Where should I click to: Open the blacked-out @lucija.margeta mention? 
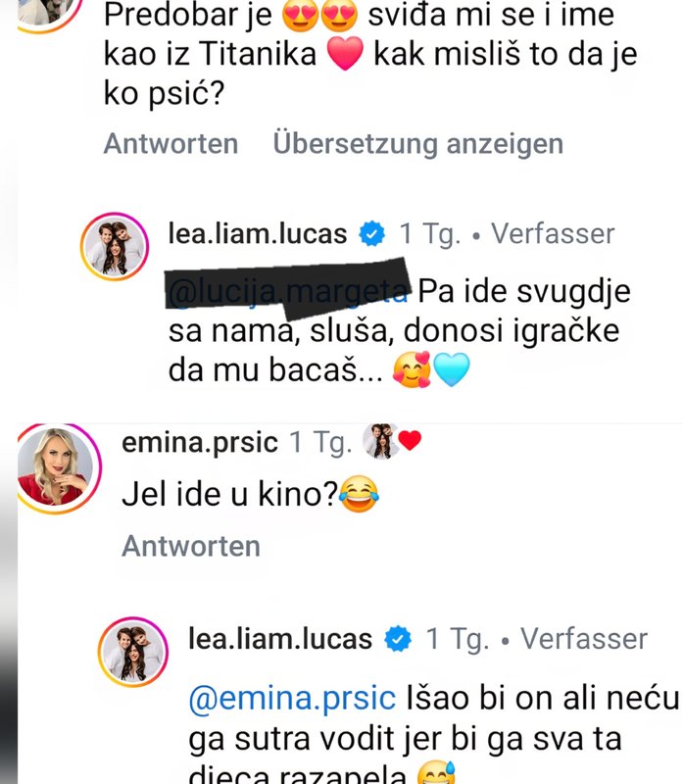pyautogui.click(x=288, y=291)
